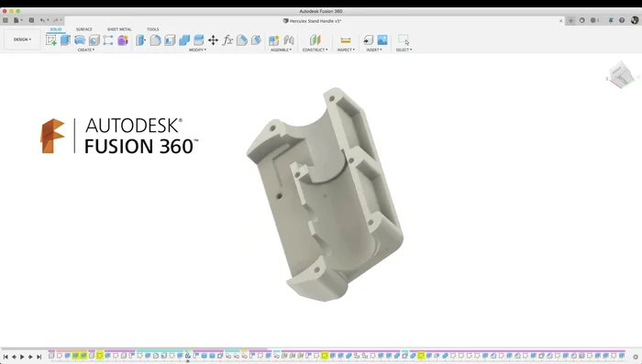The width and height of the screenshot is (642, 364).
Task: Select the Fillet tool
Action: click(x=155, y=40)
